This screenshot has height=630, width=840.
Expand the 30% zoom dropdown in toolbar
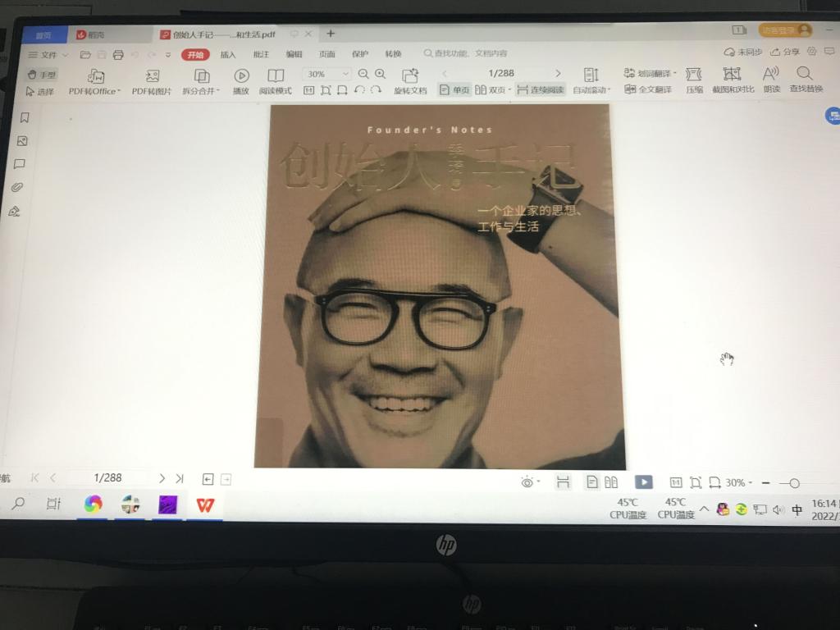(x=345, y=74)
